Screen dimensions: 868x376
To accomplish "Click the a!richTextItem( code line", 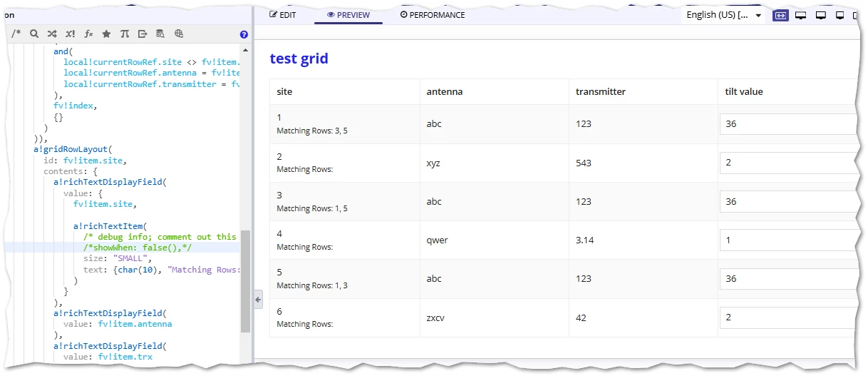I will click(x=110, y=226).
